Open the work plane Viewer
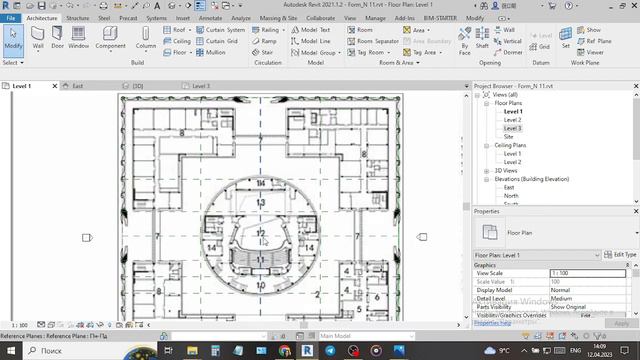The image size is (640, 360). pyautogui.click(x=590, y=53)
